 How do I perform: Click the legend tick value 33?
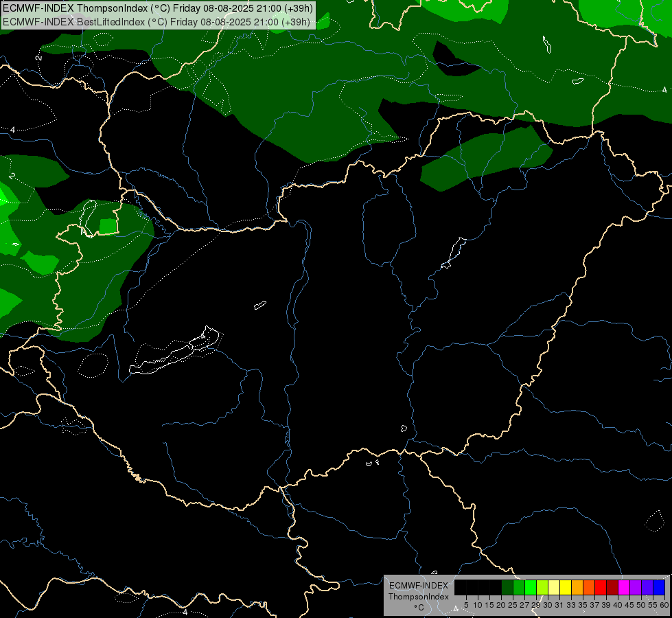coord(571,605)
